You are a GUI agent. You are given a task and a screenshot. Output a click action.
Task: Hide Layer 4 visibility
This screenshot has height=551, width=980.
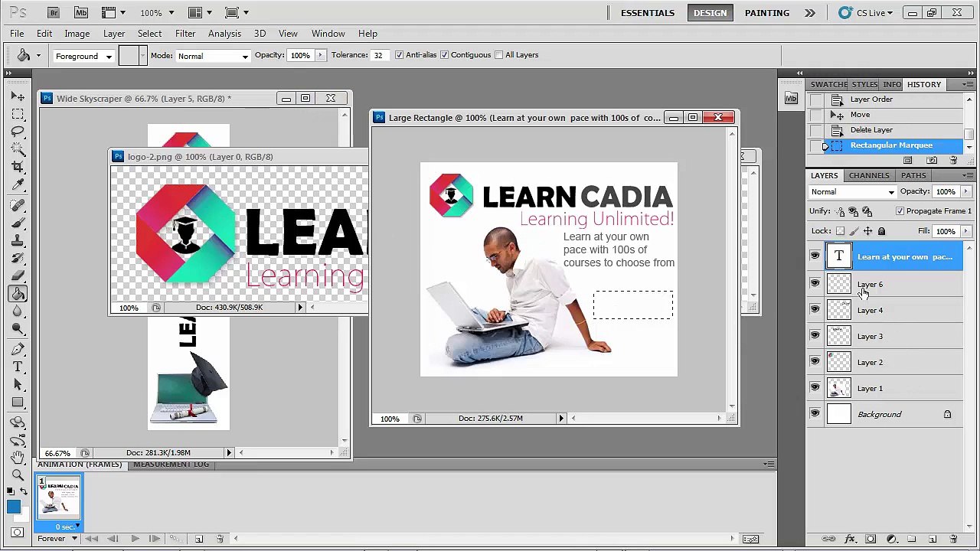click(815, 309)
